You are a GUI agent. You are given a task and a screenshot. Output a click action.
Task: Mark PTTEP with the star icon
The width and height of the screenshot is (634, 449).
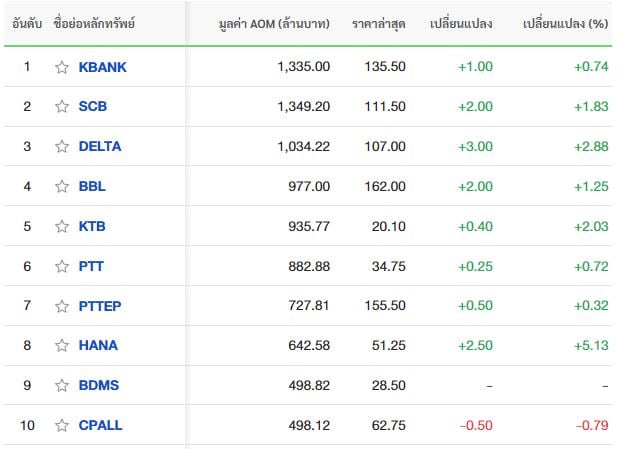tap(62, 306)
